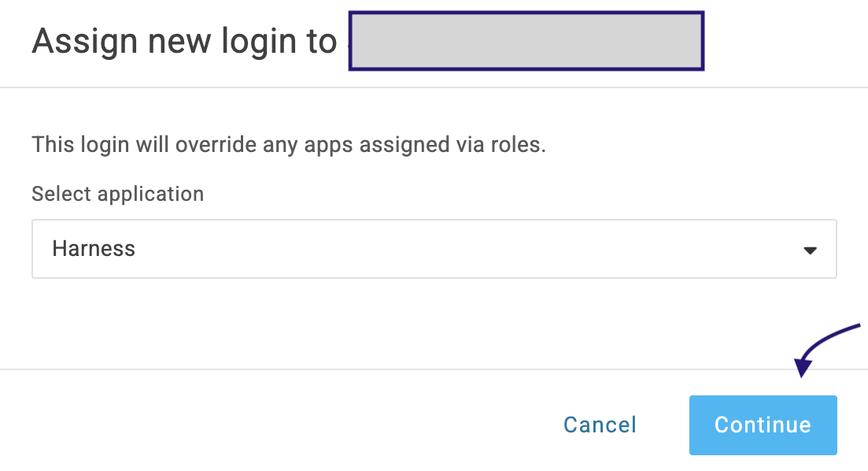This screenshot has width=868, height=471.
Task: Click the grey box after the dialog title
Action: [526, 42]
